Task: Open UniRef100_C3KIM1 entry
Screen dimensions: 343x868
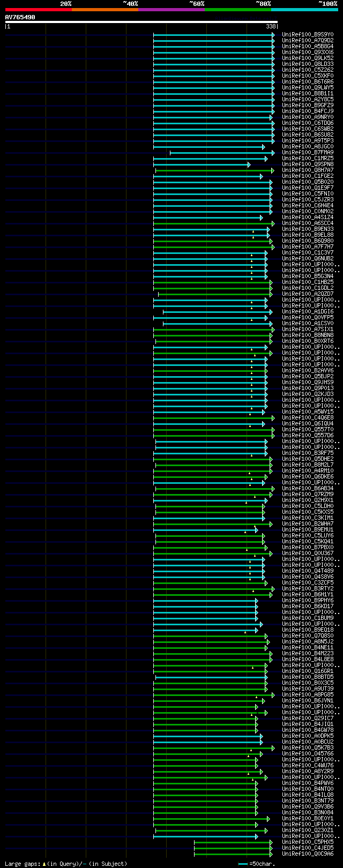Action: 308,518
